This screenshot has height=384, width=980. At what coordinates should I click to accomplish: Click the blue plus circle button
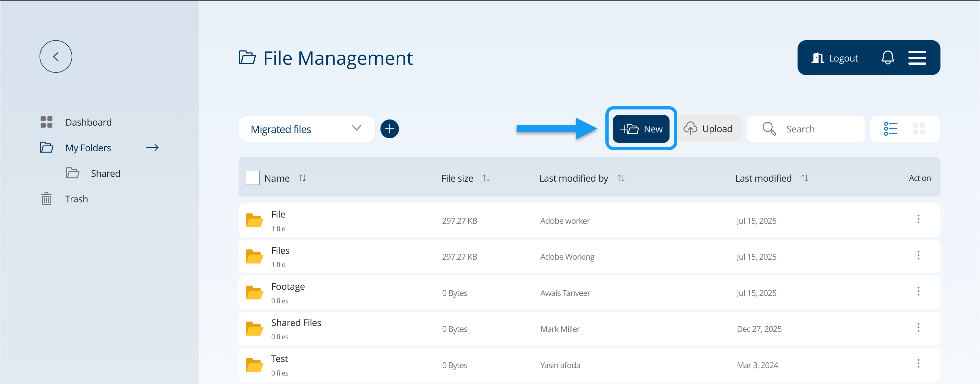[x=389, y=129]
